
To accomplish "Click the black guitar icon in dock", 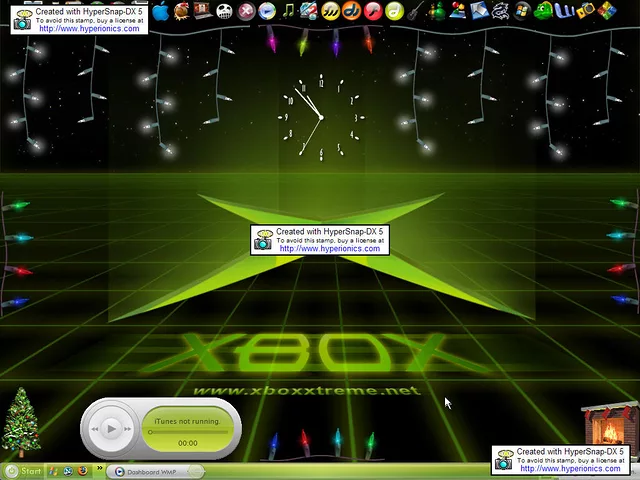I will pos(415,11).
